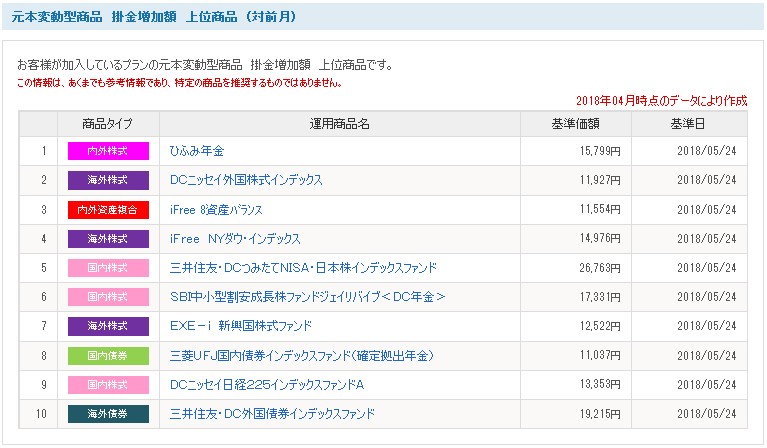Open DCニッセイ外国株式インデックス link
Image resolution: width=767 pixels, height=448 pixels.
pos(246,180)
